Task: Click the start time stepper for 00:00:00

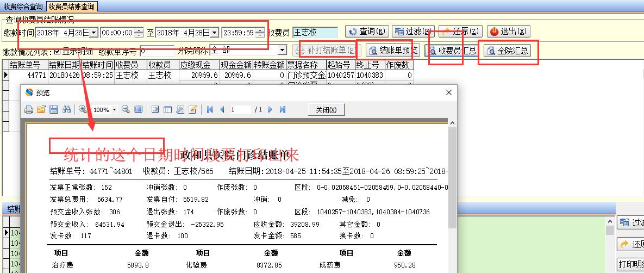Action: coord(139,33)
